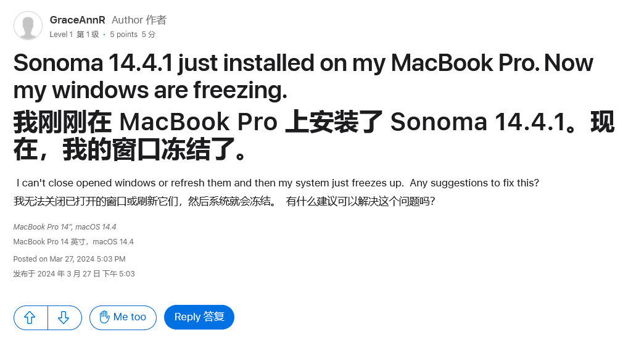644x353 pixels.
Task: Click the MacBook Pro 14 英寸 device line
Action: (x=73, y=242)
